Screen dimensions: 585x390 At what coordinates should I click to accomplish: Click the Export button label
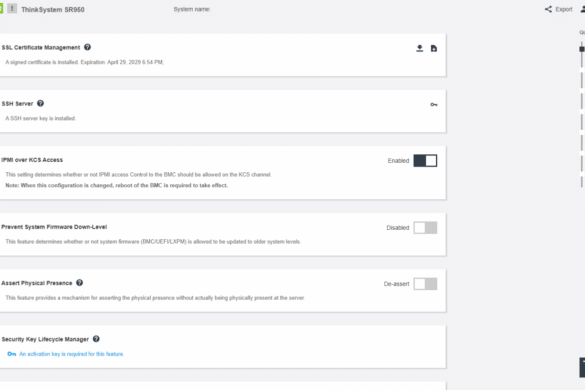[x=564, y=9]
